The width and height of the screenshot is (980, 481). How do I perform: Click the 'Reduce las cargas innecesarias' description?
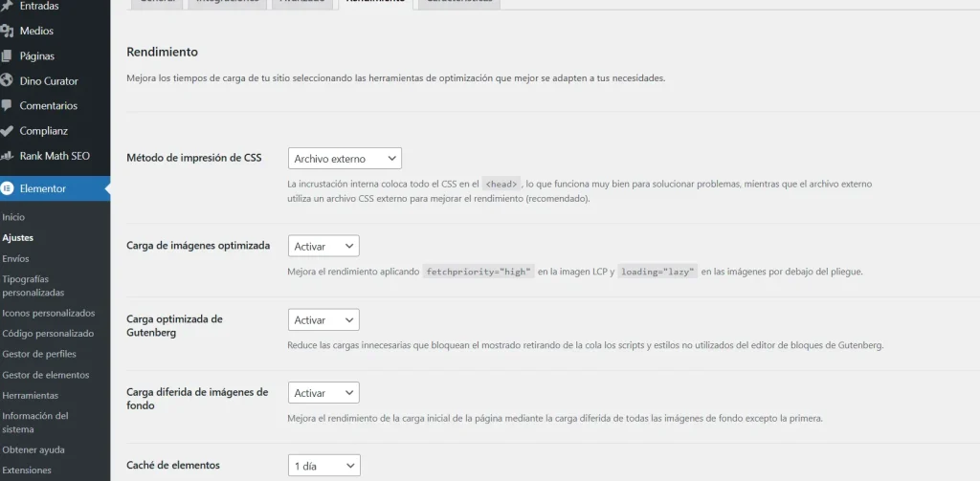585,345
